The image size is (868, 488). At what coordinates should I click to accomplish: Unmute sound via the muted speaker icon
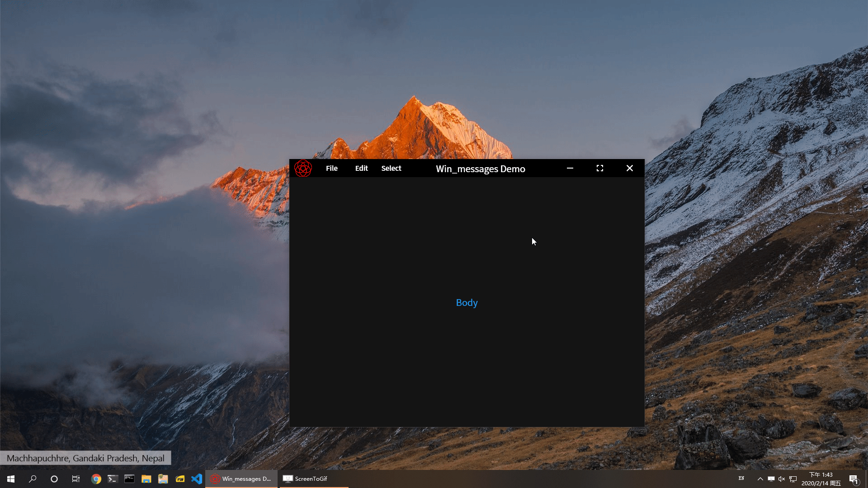[x=782, y=479]
